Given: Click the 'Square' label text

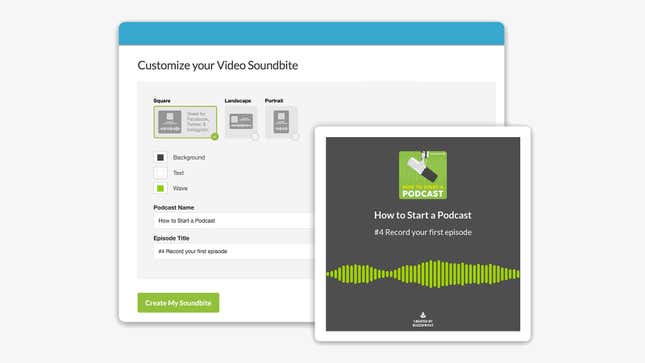Looking at the screenshot, I should pyautogui.click(x=162, y=100).
